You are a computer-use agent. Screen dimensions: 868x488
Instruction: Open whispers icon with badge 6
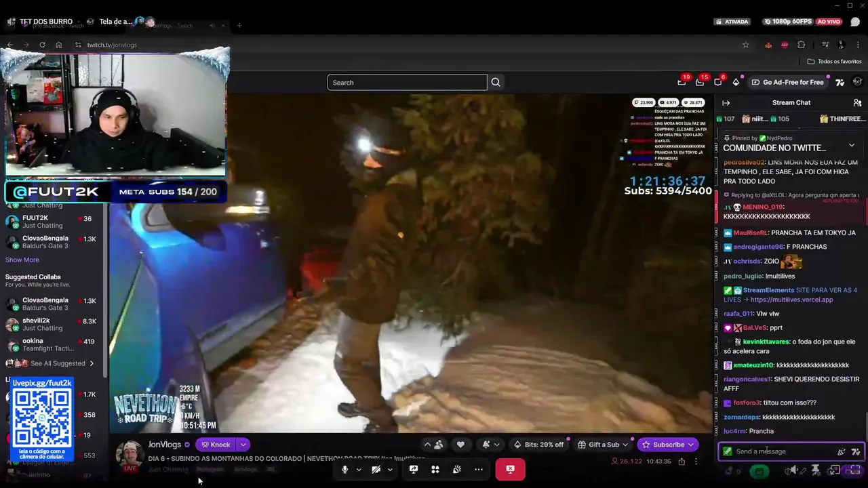pyautogui.click(x=718, y=82)
